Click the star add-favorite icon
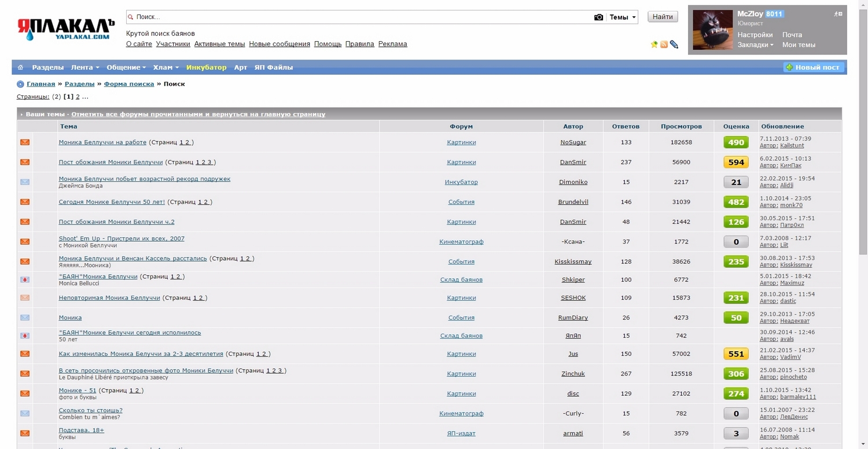The width and height of the screenshot is (868, 449). pos(654,45)
